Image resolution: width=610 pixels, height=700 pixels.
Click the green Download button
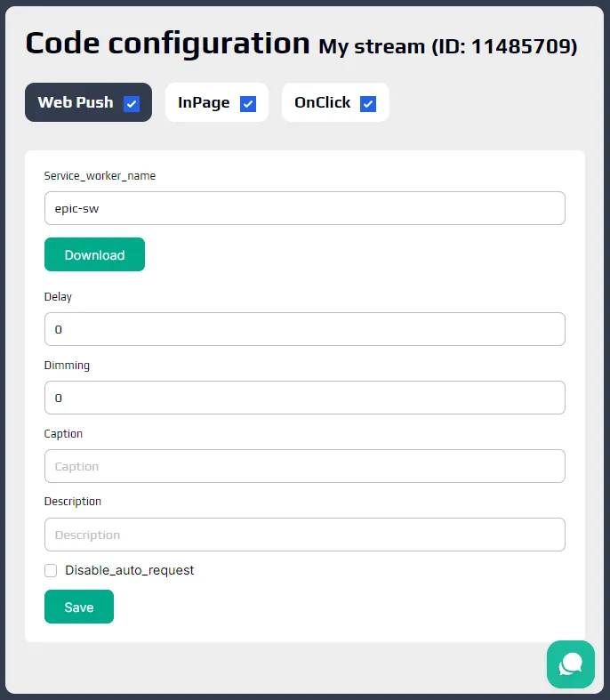pos(94,254)
